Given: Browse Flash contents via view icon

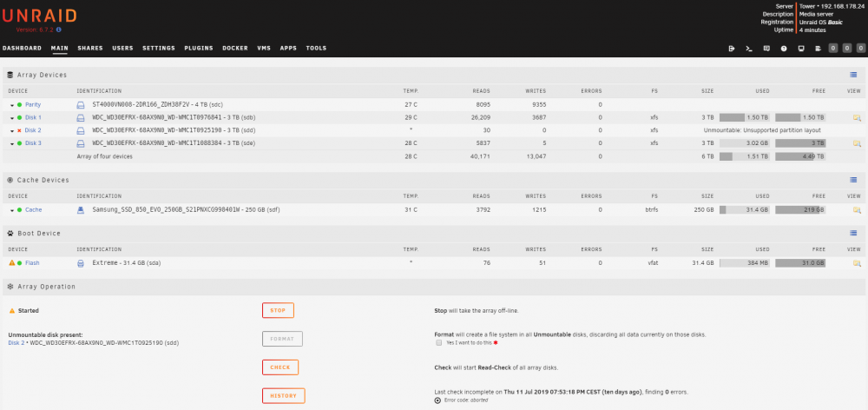Looking at the screenshot, I should click(x=857, y=263).
